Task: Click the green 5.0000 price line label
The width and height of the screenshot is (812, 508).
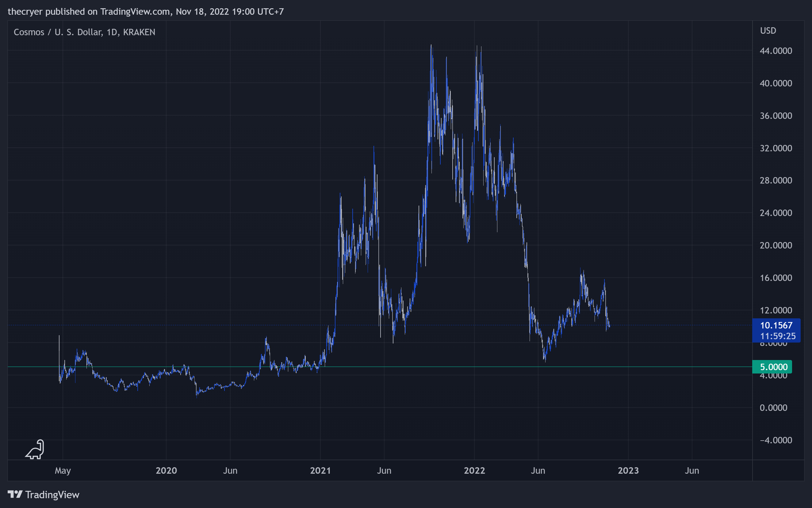Action: click(772, 366)
